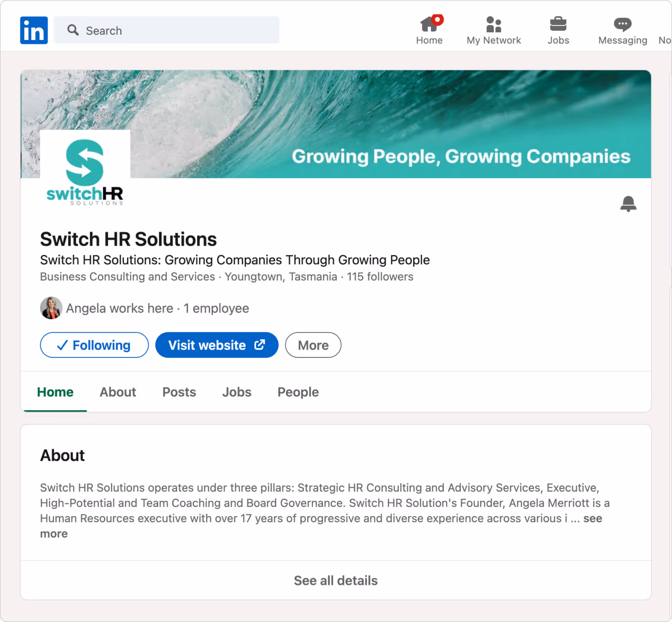Image resolution: width=672 pixels, height=622 pixels.
Task: Click Angela's profile photo
Action: pyautogui.click(x=51, y=308)
